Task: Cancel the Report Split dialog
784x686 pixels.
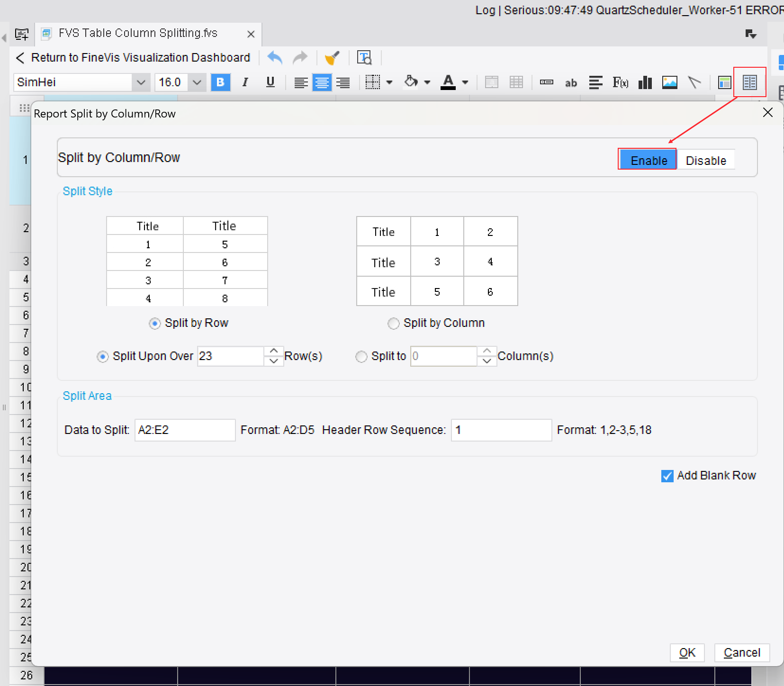Action: tap(741, 653)
